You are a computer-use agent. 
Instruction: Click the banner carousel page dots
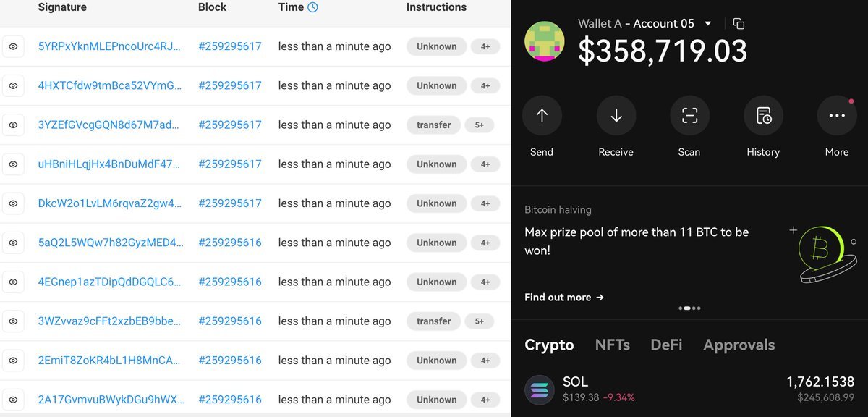point(689,308)
